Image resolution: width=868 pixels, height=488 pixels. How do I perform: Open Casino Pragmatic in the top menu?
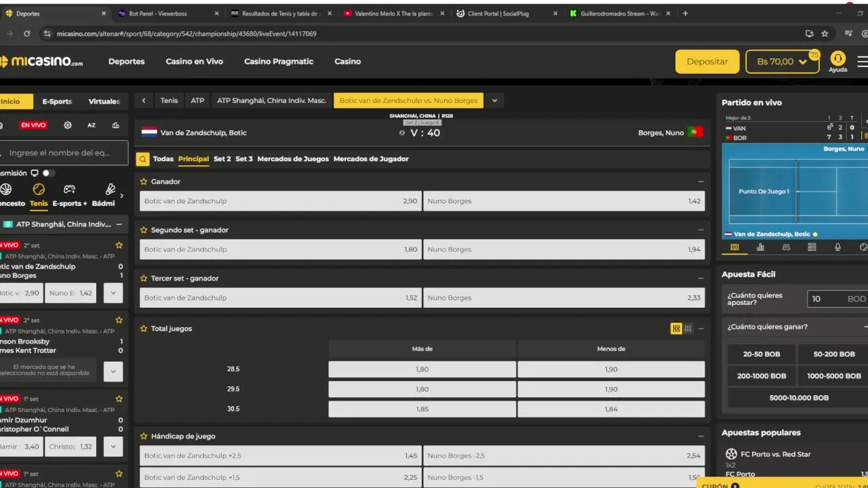[279, 62]
